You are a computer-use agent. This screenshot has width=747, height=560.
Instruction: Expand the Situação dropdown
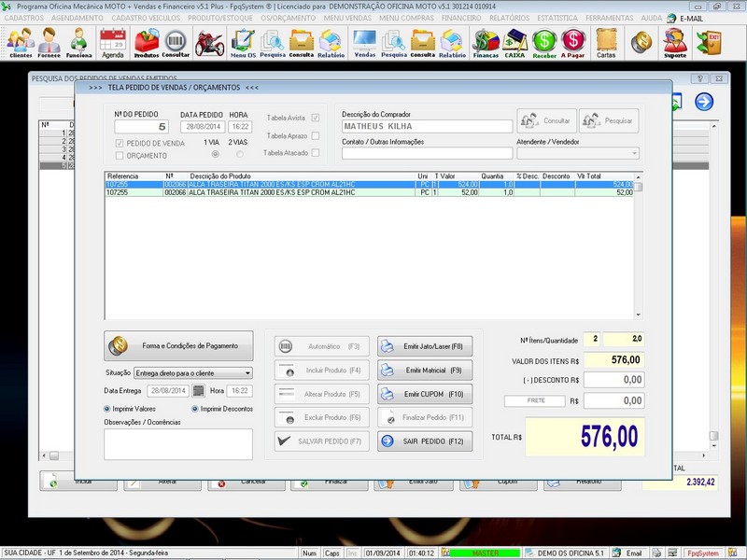[x=247, y=372]
